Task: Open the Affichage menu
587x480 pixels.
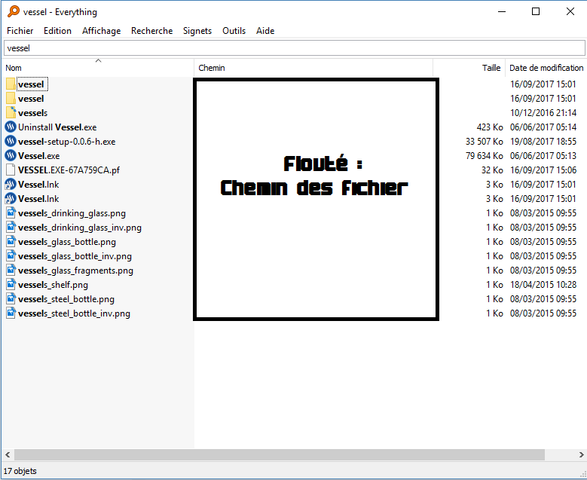Action: coord(101,31)
